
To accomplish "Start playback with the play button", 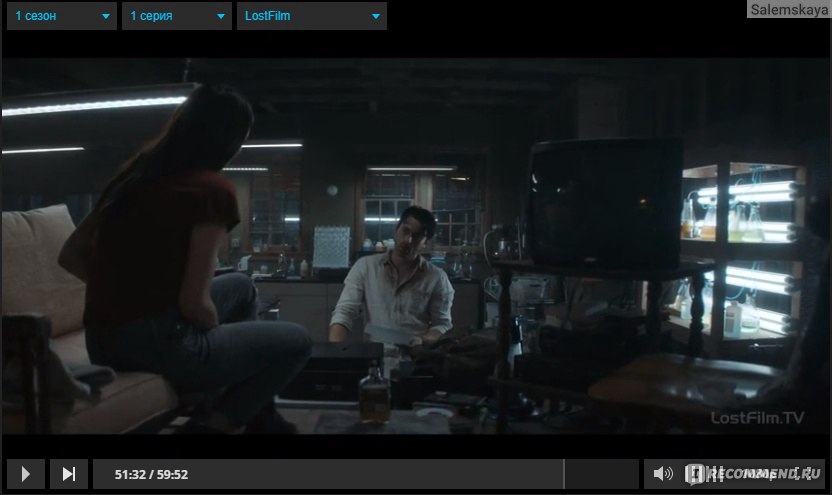I will (25, 474).
